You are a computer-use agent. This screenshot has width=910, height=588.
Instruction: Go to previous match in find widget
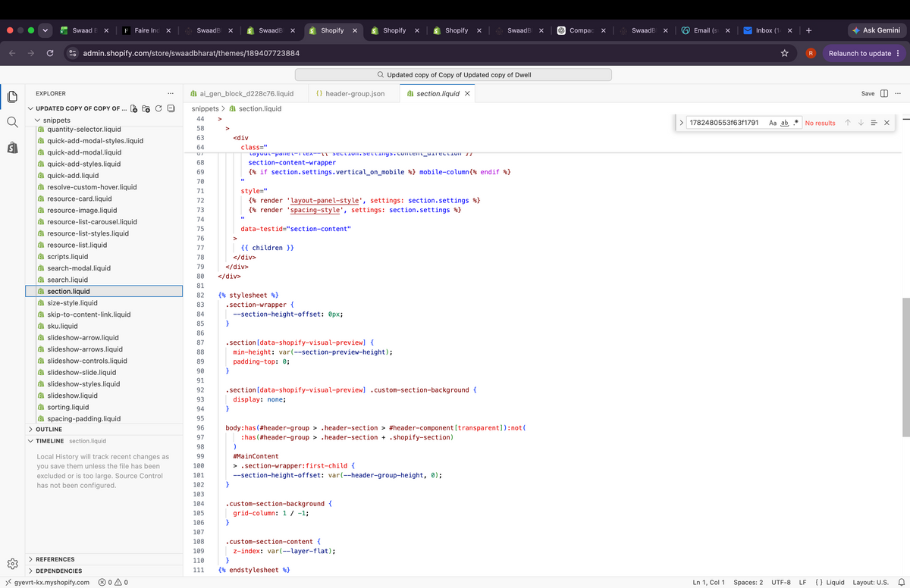pos(848,123)
